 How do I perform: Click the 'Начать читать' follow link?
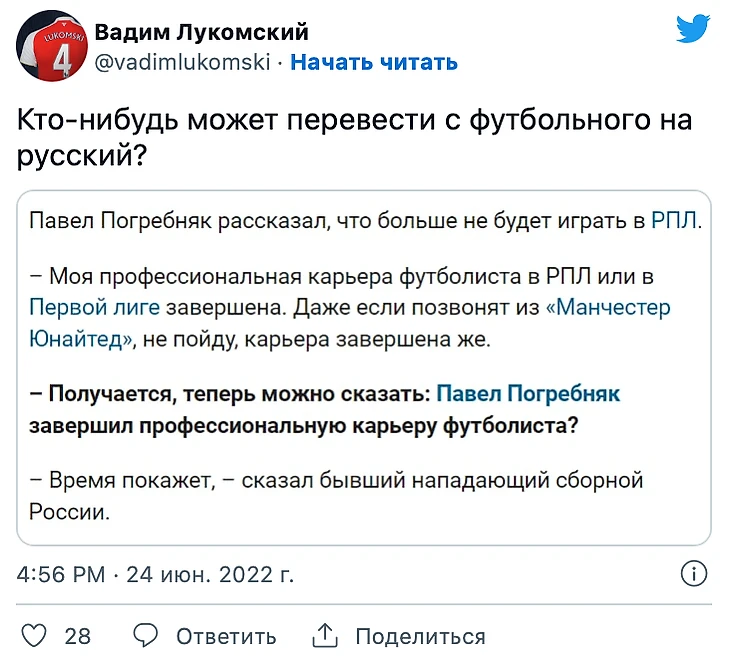374,62
